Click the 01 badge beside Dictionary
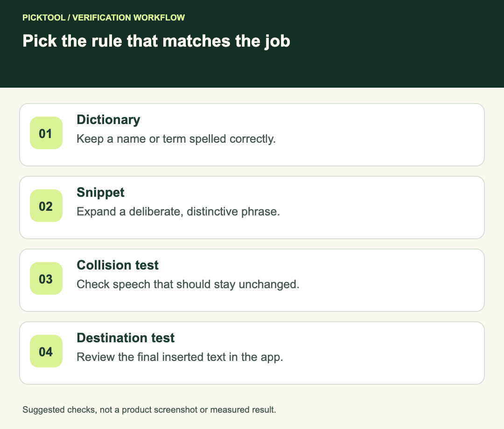504x429 pixels. coord(46,133)
